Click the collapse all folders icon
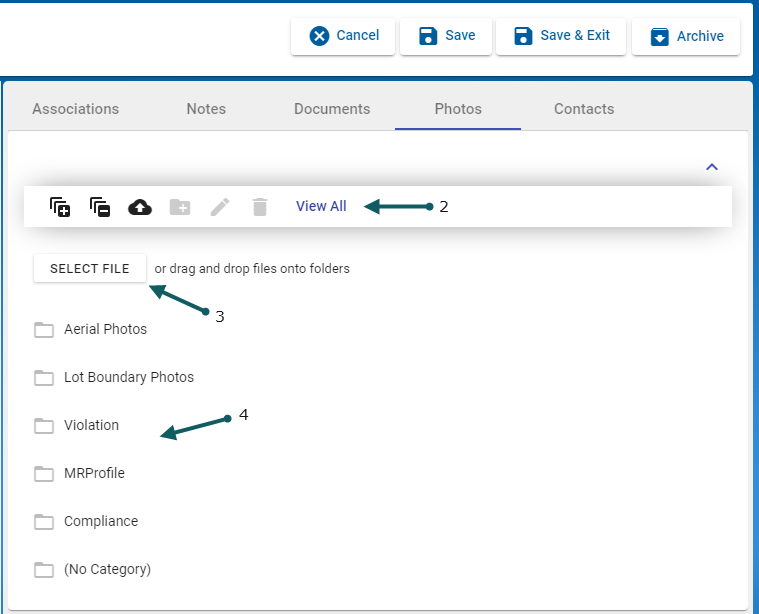This screenshot has width=759, height=614. pyautogui.click(x=100, y=207)
